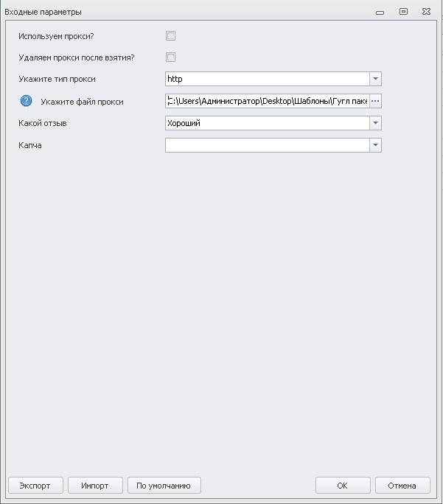The image size is (443, 504).
Task: Tick the Удаляем прокси после взятия checkbox
Action: click(171, 57)
